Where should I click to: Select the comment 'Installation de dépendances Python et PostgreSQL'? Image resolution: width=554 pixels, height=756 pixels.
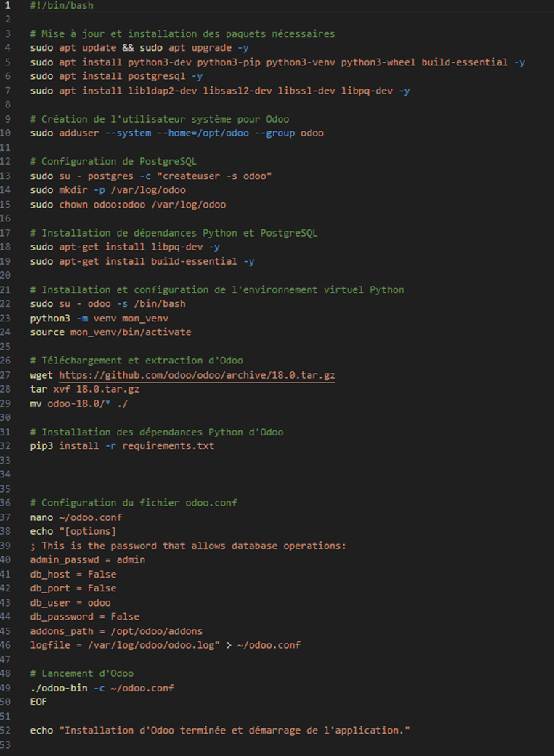tap(174, 233)
